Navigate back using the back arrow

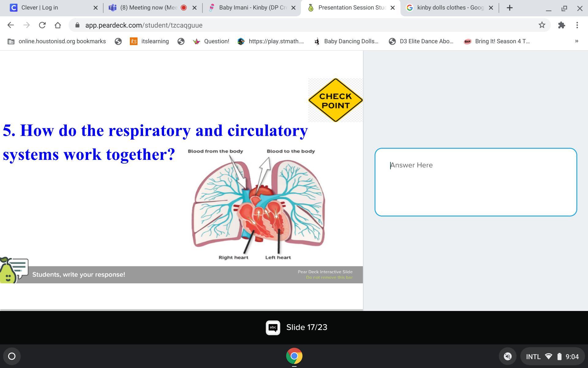pos(10,25)
